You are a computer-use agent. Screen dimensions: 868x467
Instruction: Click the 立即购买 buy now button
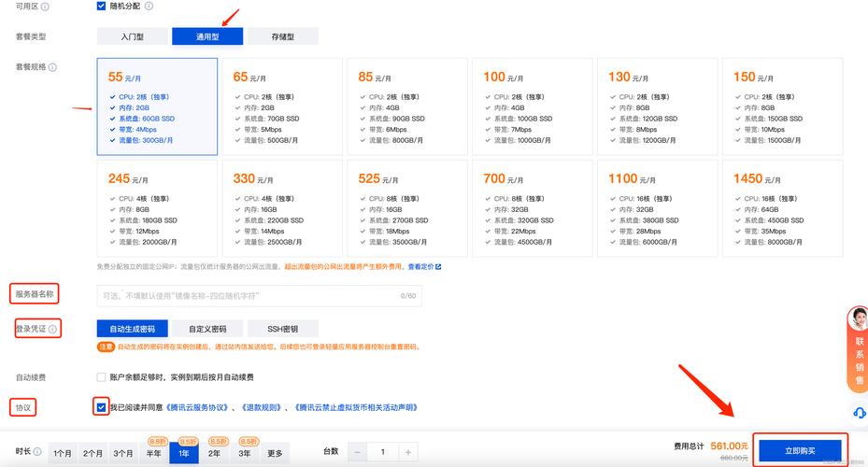(x=800, y=451)
